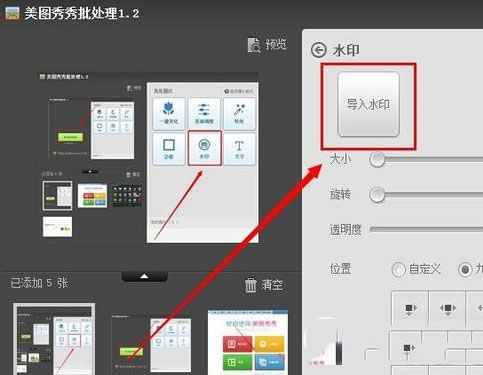Click the 清空 clear trash button
Screen dimensions: 483x375
pos(264,285)
